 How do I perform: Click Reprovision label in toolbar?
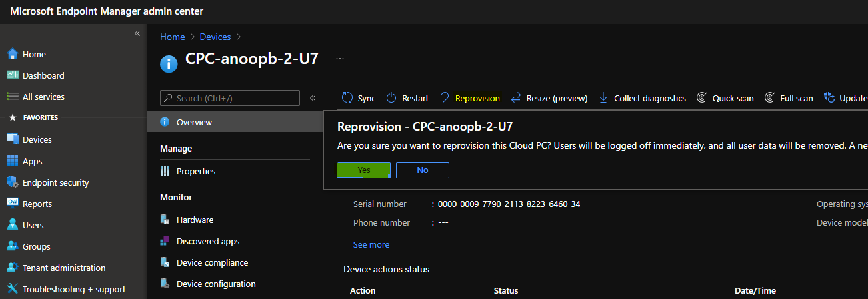(x=477, y=98)
